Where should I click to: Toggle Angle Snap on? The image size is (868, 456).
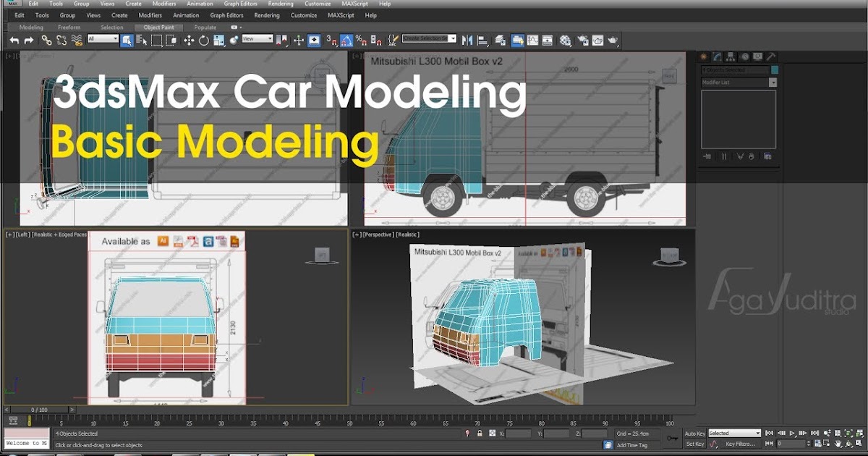click(x=347, y=40)
